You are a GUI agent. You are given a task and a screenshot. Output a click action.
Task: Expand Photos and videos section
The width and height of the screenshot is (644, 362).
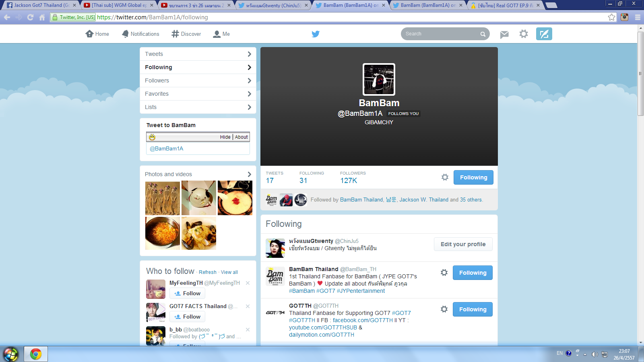[198, 174]
